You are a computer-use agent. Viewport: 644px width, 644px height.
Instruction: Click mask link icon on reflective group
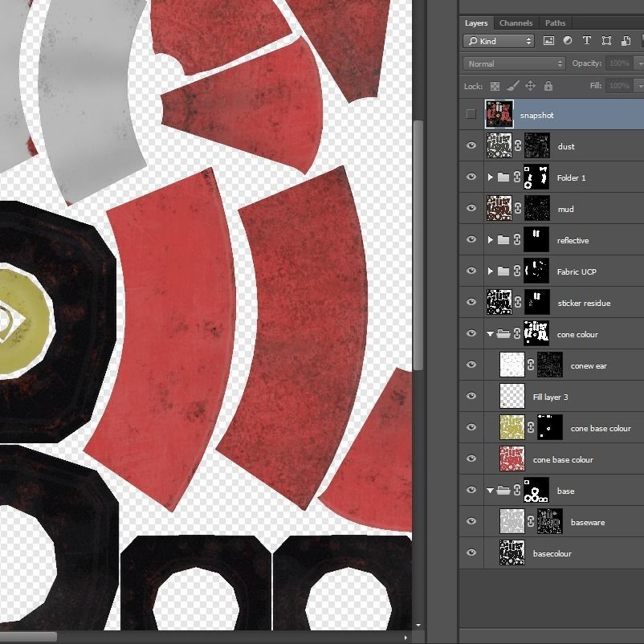[517, 239]
